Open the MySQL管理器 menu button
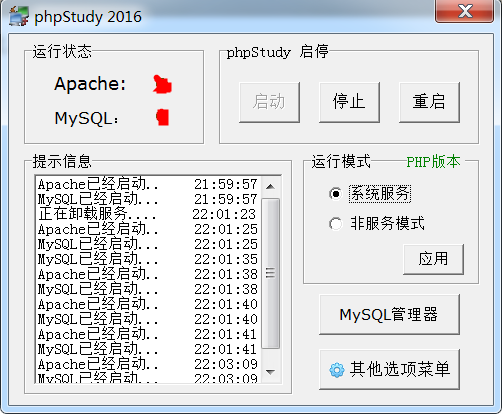 389,314
